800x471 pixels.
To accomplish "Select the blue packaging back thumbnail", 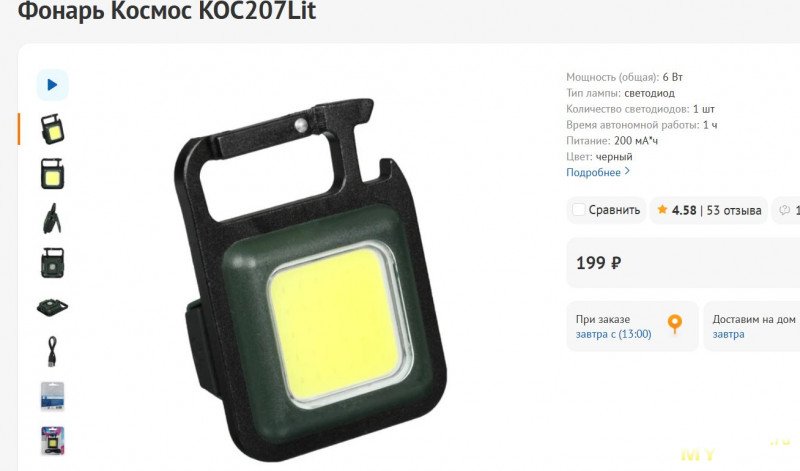I will point(52,396).
